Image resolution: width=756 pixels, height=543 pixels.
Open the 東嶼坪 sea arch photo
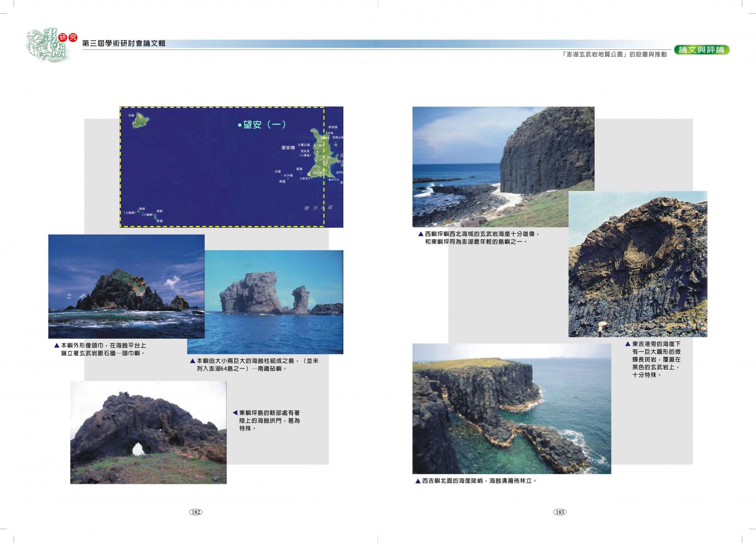pos(148,432)
